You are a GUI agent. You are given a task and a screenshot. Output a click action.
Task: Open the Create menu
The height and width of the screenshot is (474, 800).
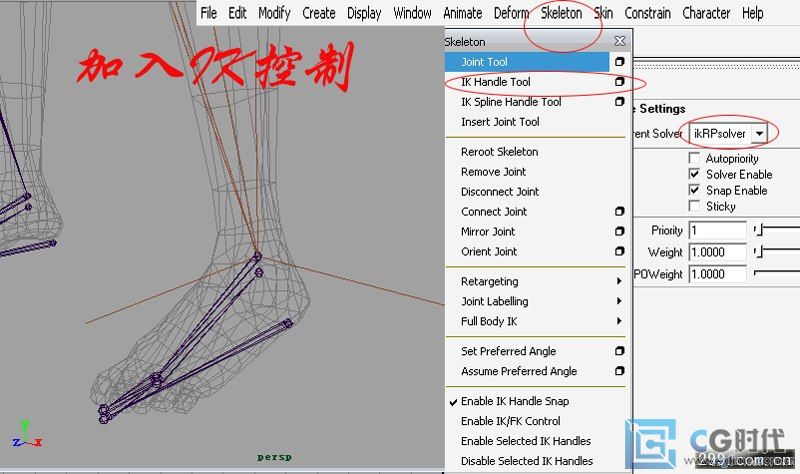coord(318,13)
